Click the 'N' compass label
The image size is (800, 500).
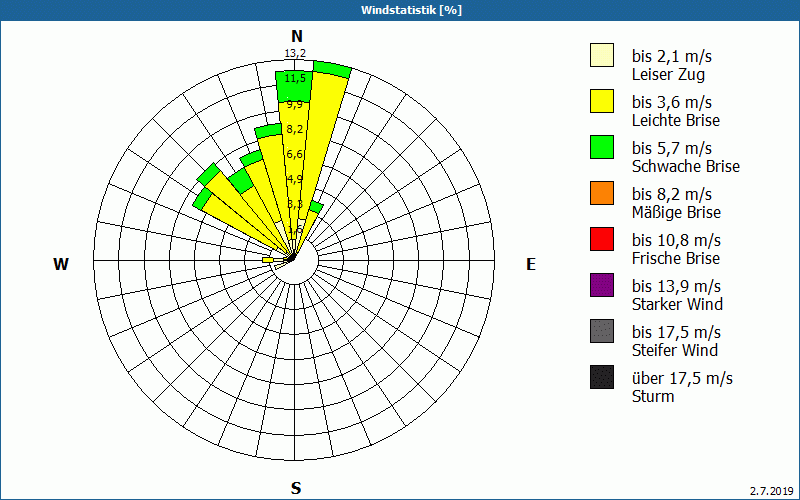coord(296,36)
